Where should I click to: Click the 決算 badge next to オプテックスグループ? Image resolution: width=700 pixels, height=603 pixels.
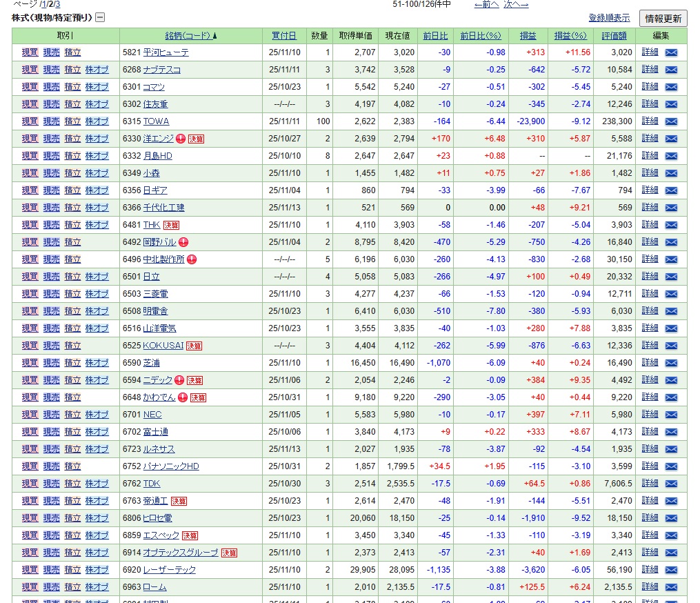tap(230, 553)
